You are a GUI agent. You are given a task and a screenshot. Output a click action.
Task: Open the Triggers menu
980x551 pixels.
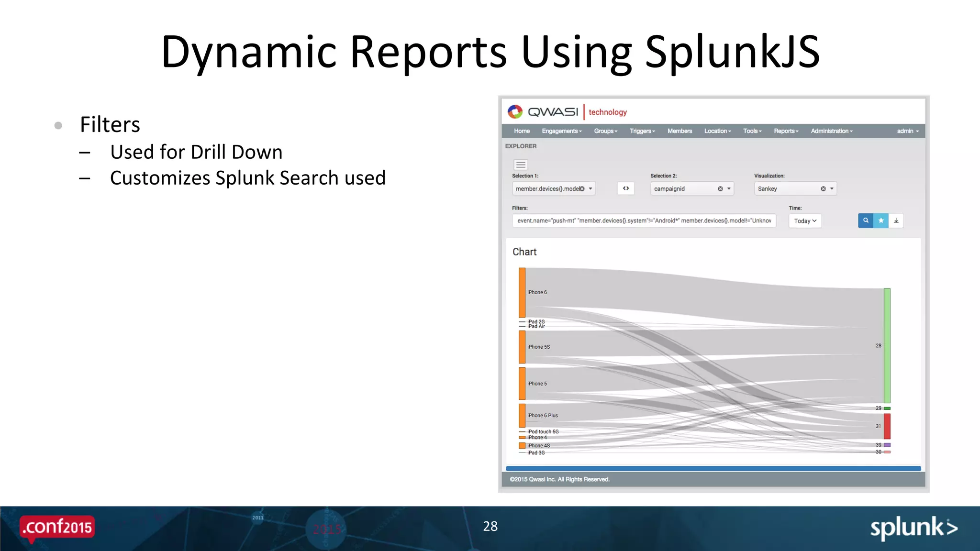[x=642, y=131]
